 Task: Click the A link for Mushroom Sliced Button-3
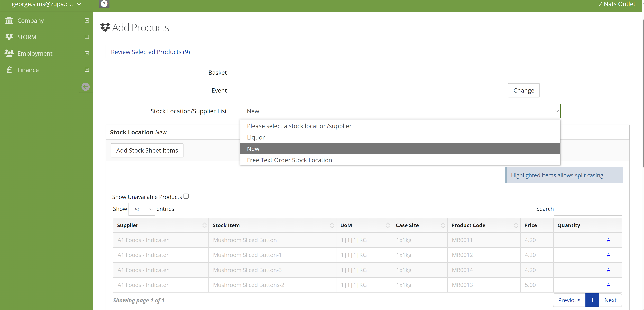(x=609, y=270)
